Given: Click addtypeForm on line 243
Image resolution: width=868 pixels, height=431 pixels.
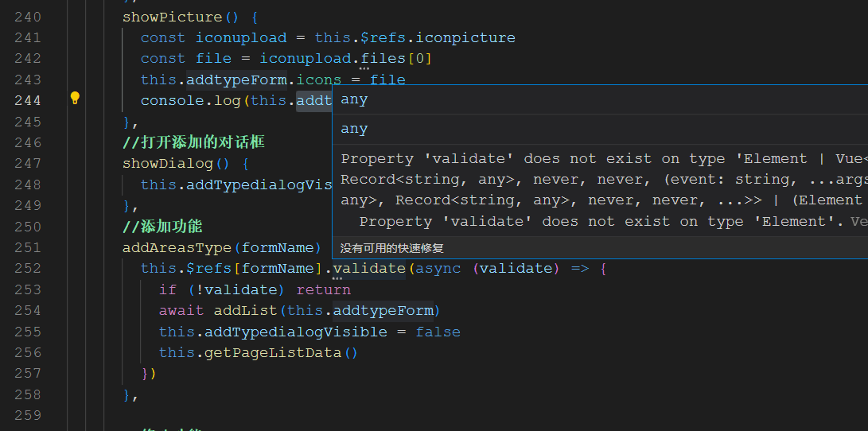Looking at the screenshot, I should pos(236,80).
